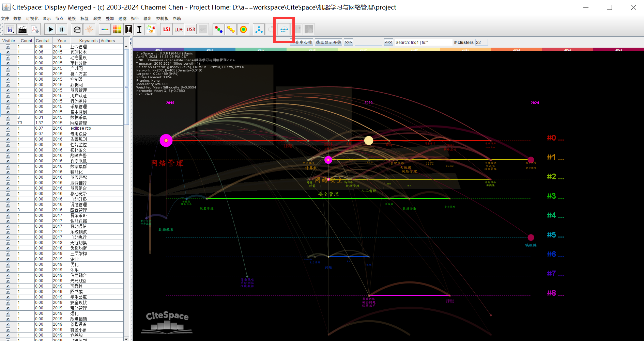The height and width of the screenshot is (341, 644).
Task: Uncheck visibility for 数据采集 row
Action: (x=8, y=117)
